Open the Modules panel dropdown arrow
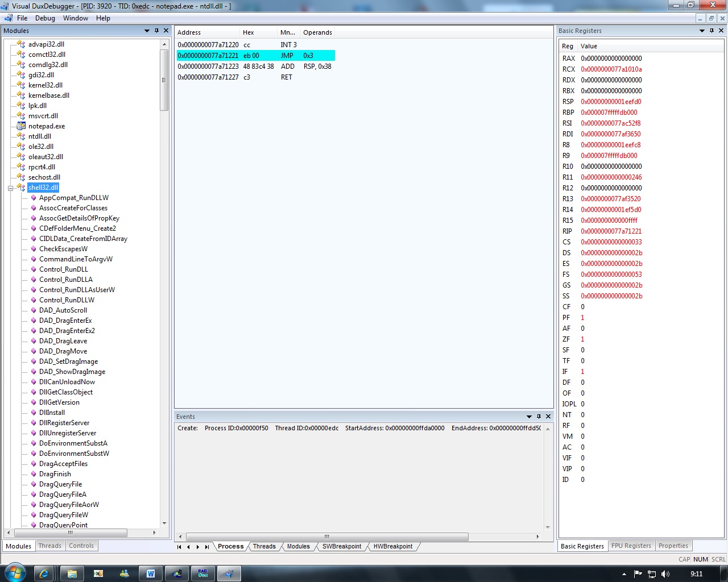The height and width of the screenshot is (582, 728). (x=147, y=31)
